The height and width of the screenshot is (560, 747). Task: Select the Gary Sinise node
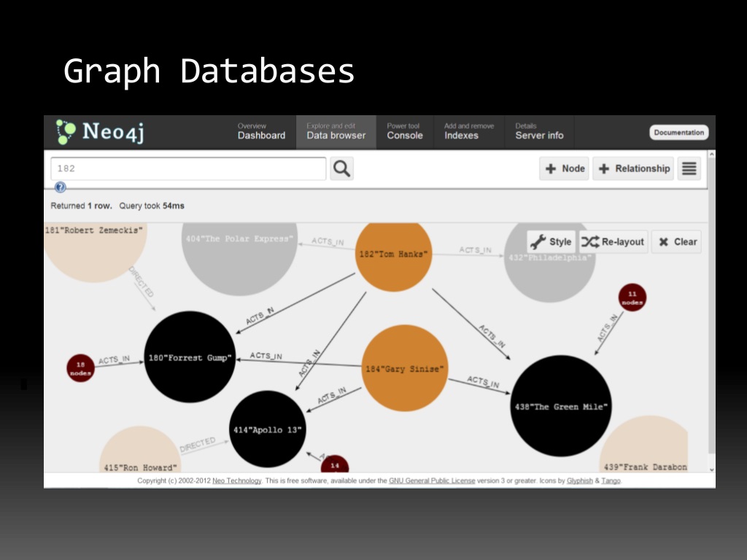click(x=404, y=368)
